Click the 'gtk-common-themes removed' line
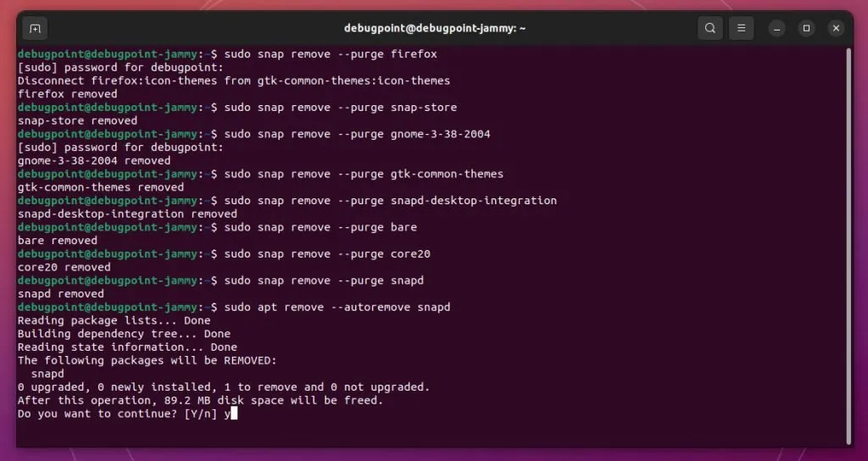 click(x=101, y=187)
